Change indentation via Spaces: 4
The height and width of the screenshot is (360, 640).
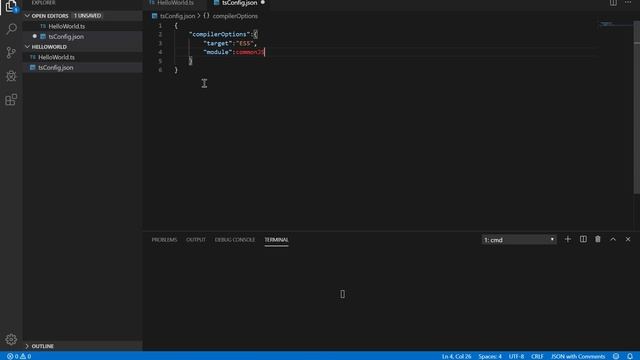coord(490,356)
